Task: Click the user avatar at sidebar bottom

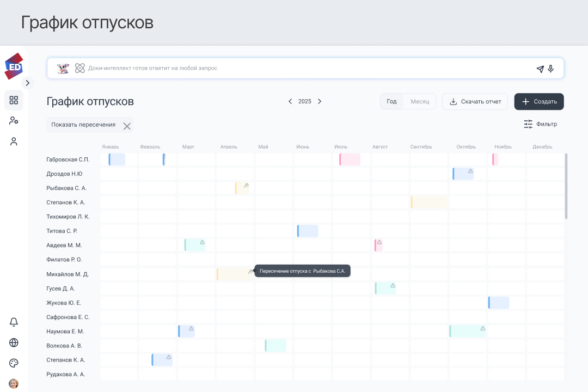Action: 14,383
